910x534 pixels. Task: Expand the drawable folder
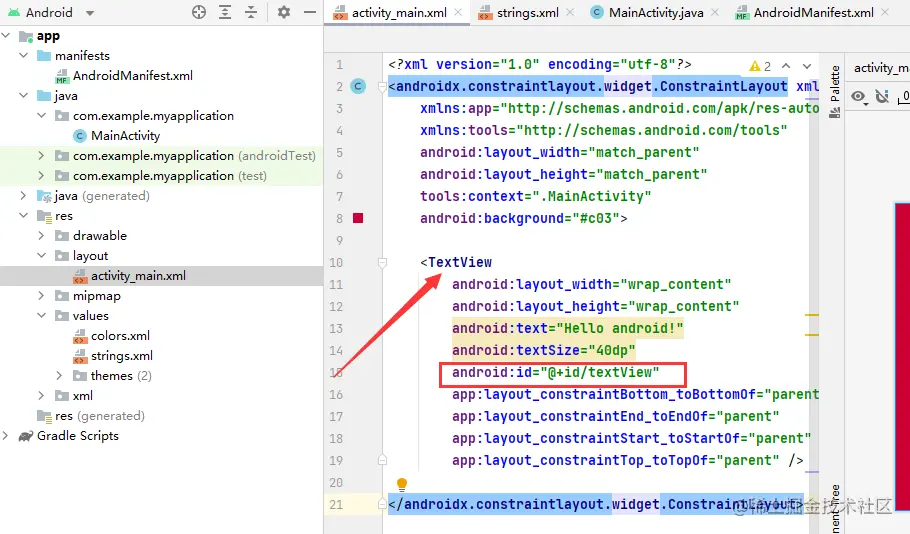pyautogui.click(x=41, y=236)
